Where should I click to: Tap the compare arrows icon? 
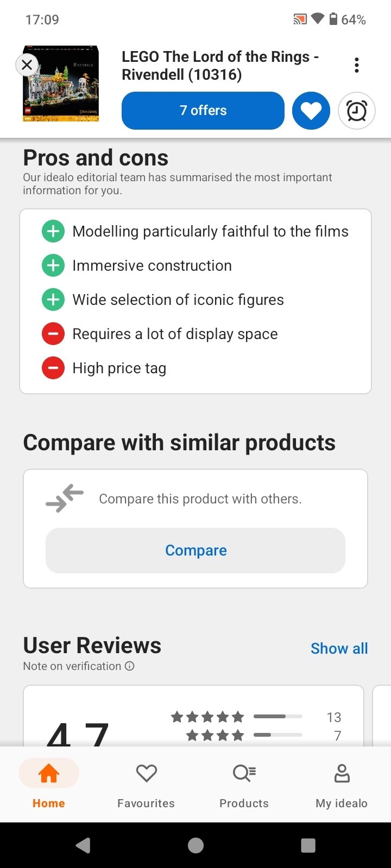(65, 499)
